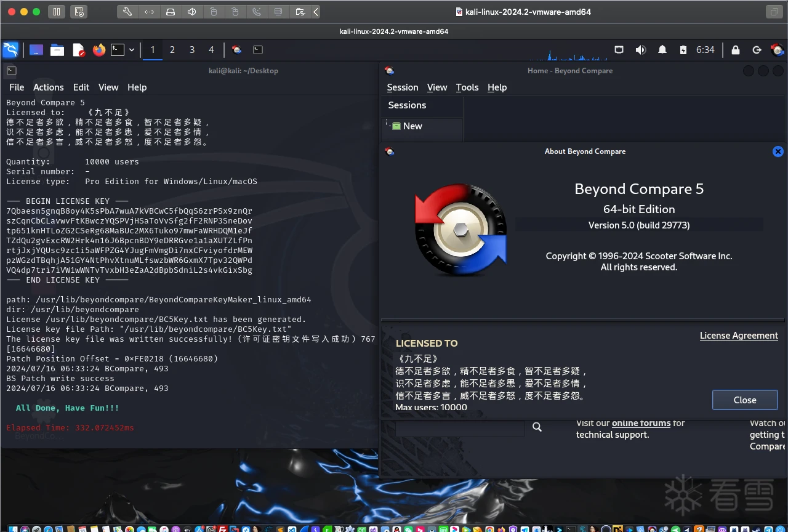Click the 'Max users: 10000' text
This screenshot has width=788, height=532.
(431, 407)
